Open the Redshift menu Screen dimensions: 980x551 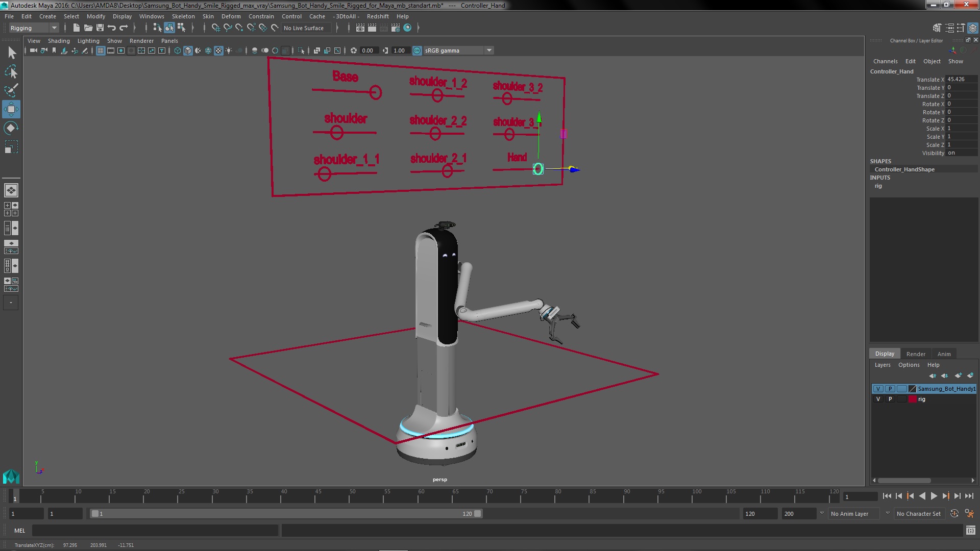click(x=378, y=16)
